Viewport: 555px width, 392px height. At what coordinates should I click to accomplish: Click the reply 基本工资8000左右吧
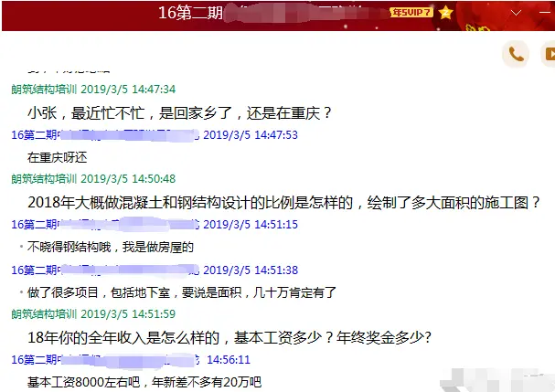pyautogui.click(x=144, y=382)
